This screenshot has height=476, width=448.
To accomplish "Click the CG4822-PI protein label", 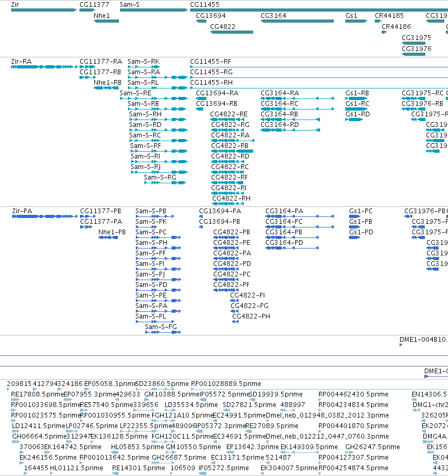I will pos(247,295).
